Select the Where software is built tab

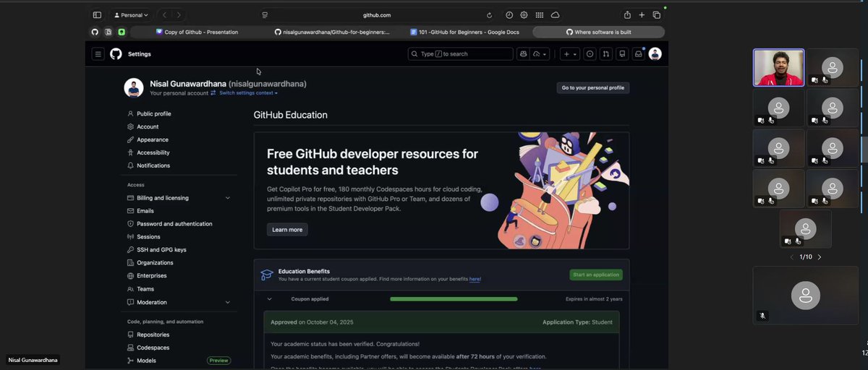coord(598,32)
